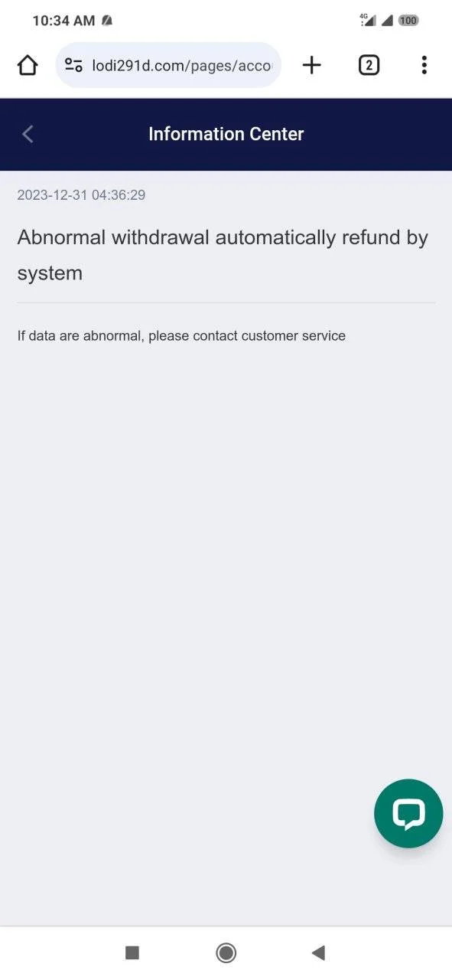Tap Android back triangle button
Screen dimensions: 452x980
pyautogui.click(x=319, y=952)
